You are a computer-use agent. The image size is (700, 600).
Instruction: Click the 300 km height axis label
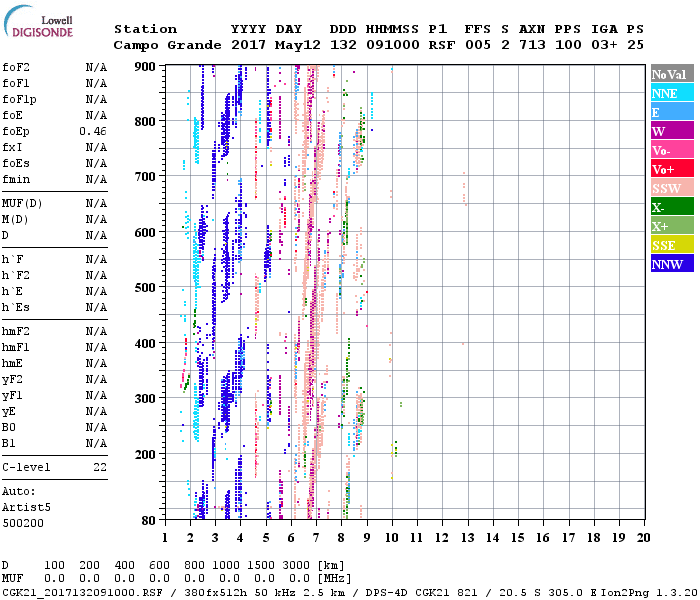click(x=145, y=398)
